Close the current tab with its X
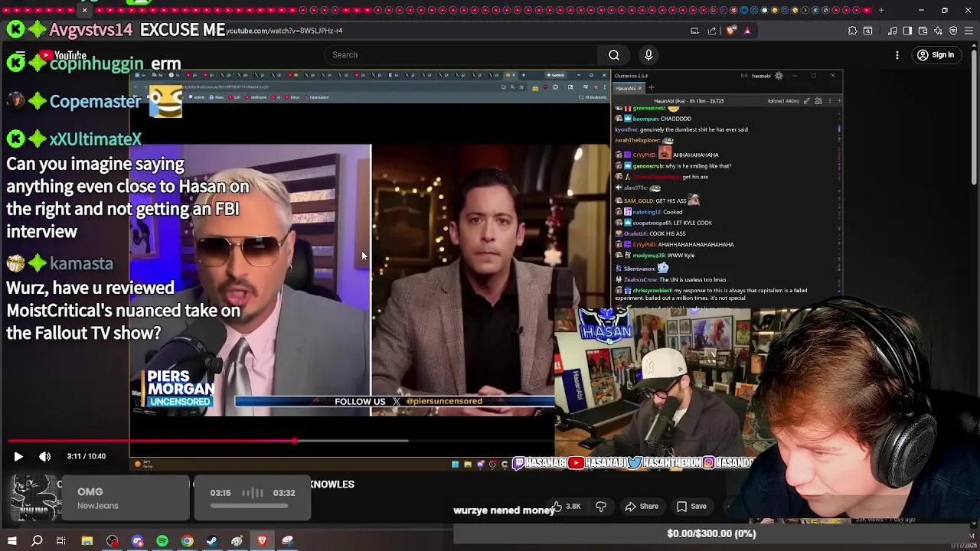Image resolution: width=980 pixels, height=551 pixels. tap(85, 10)
